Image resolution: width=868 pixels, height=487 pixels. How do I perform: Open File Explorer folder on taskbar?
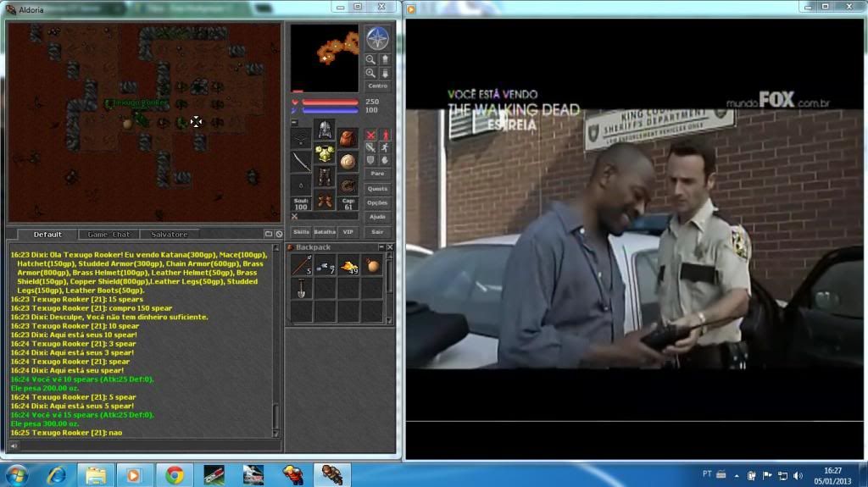tap(95, 475)
